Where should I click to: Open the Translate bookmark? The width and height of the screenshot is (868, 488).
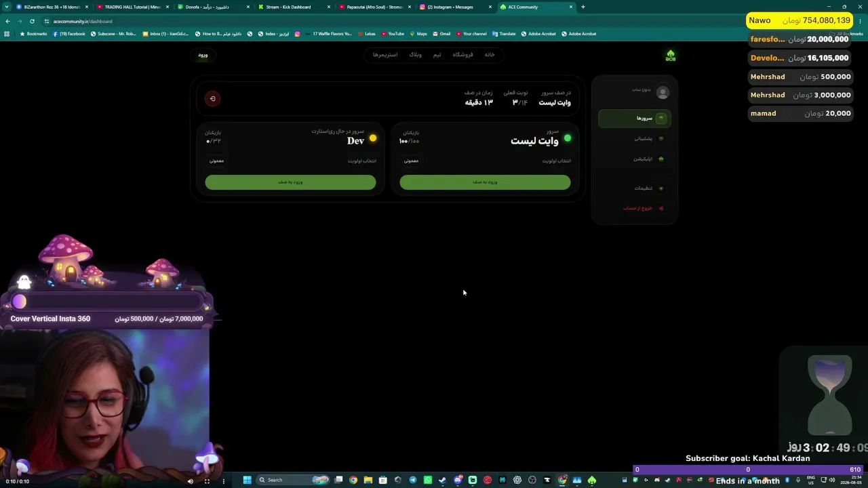pyautogui.click(x=504, y=34)
